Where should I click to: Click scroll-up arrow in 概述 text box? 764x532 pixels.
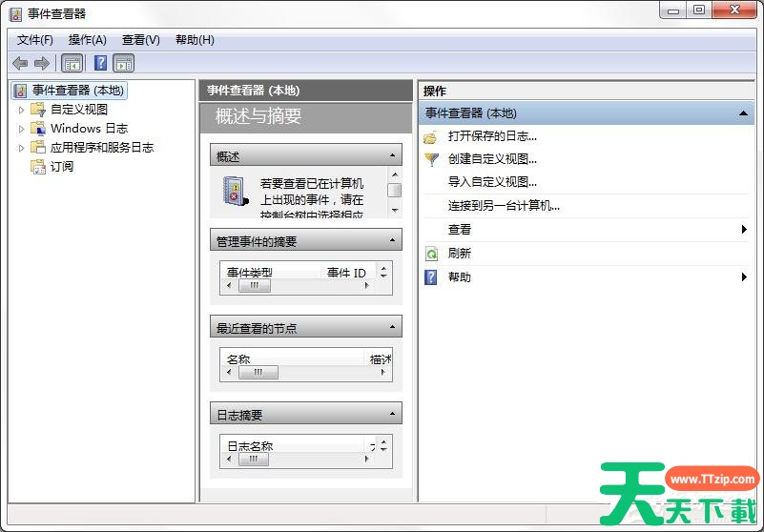[395, 174]
